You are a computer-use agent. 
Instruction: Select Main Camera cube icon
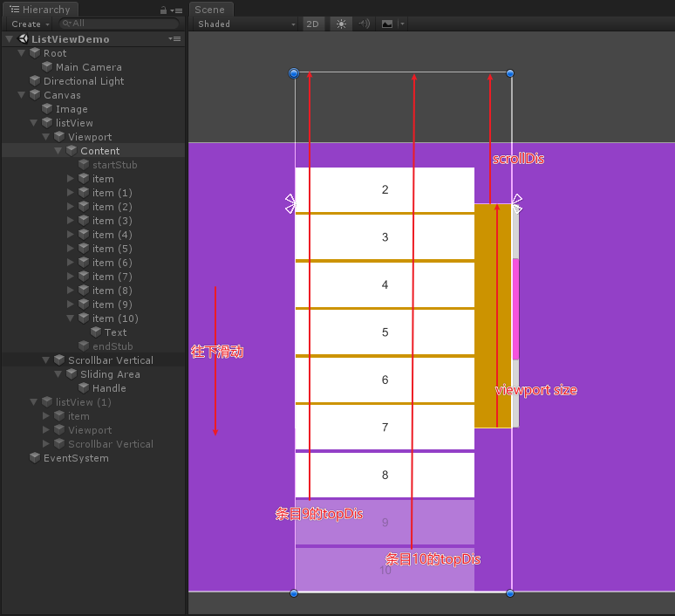(x=47, y=67)
